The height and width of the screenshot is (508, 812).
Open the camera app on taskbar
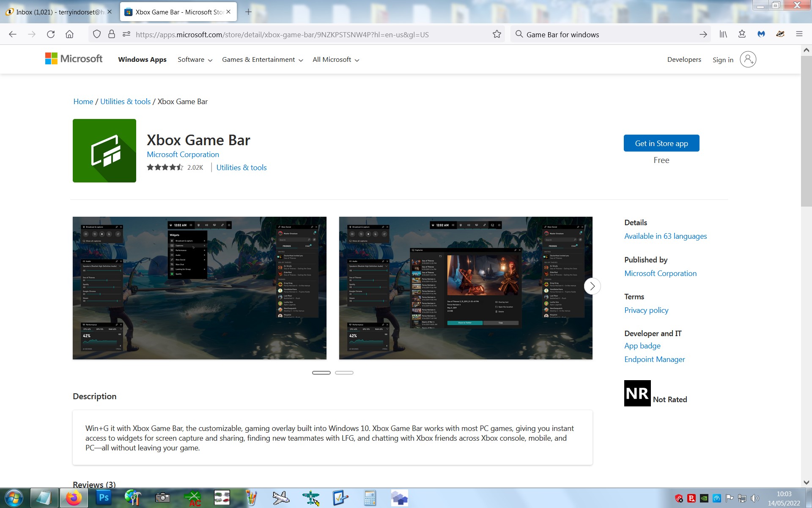point(162,498)
